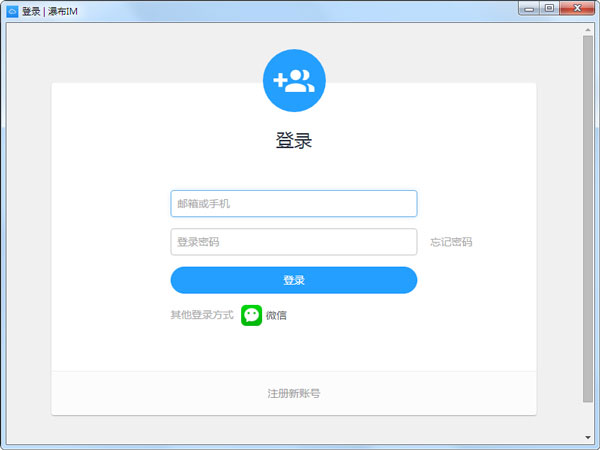Screen dimensions: 600x450
Task: Click the scrollbar up arrow
Action: [x=588, y=28]
